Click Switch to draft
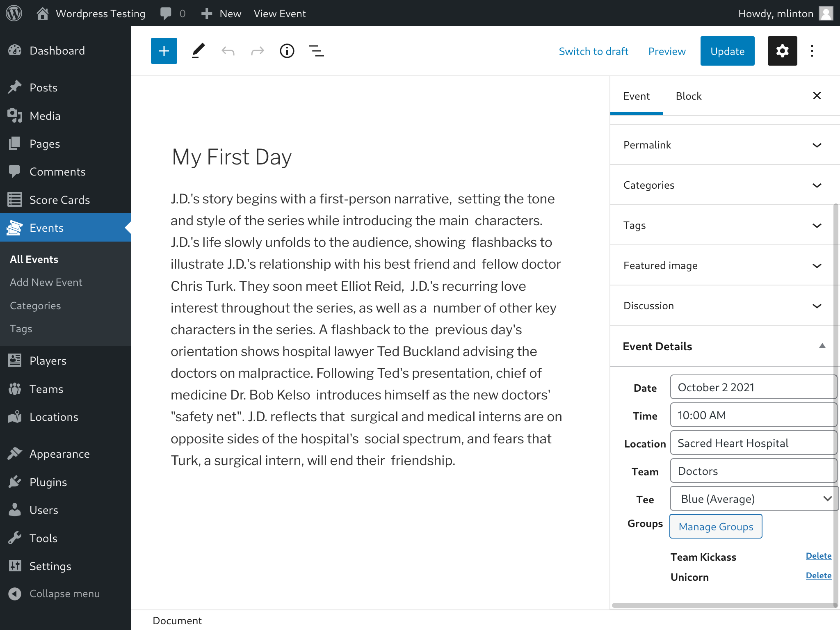This screenshot has width=840, height=630. (593, 51)
